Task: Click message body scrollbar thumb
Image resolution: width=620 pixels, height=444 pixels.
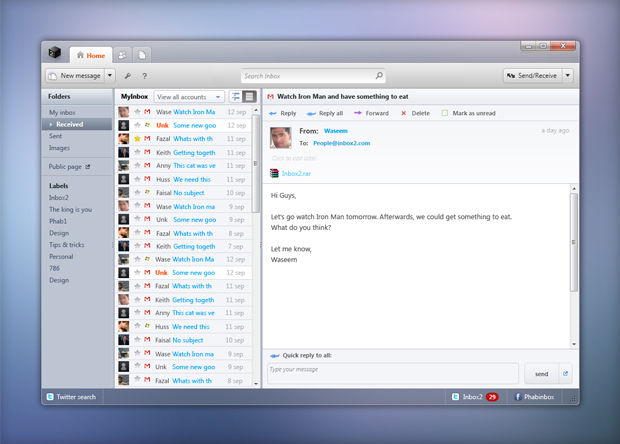Action: coord(574,242)
